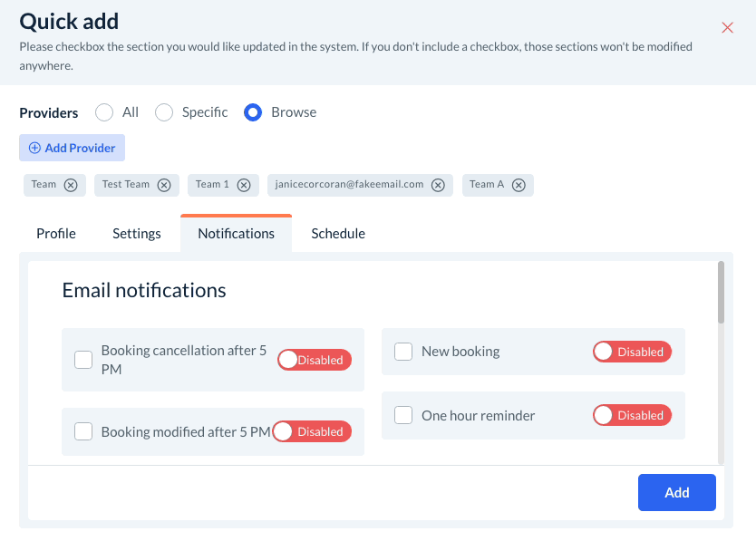Check the New booking checkbox

point(403,352)
